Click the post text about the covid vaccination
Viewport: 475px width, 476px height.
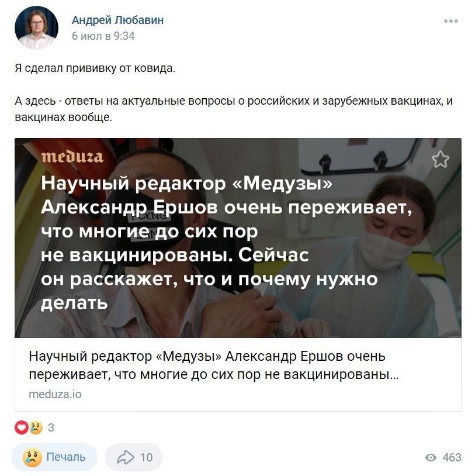click(95, 68)
